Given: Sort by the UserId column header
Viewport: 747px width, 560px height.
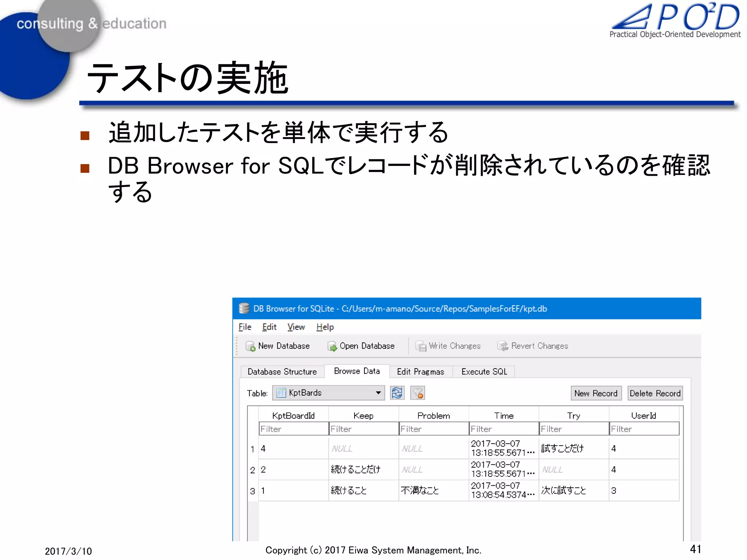Looking at the screenshot, I should (644, 415).
